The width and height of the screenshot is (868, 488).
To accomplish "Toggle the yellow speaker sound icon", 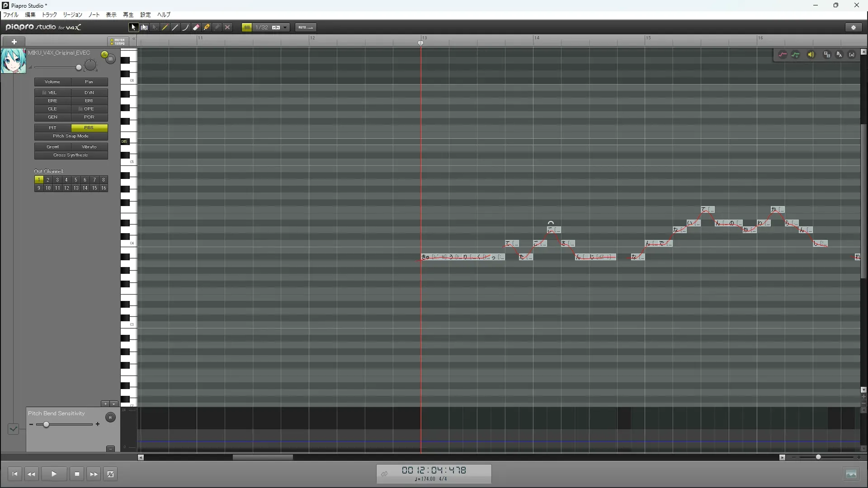I will pyautogui.click(x=811, y=55).
